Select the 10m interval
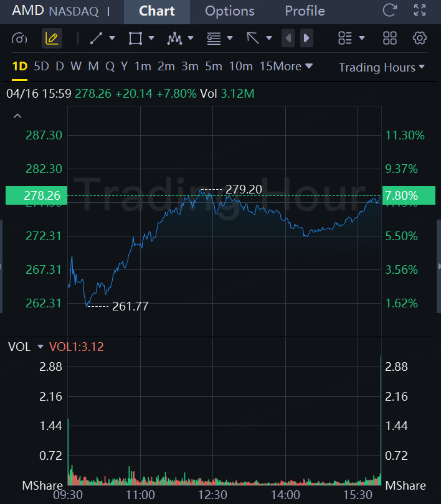441x504 pixels. [240, 67]
